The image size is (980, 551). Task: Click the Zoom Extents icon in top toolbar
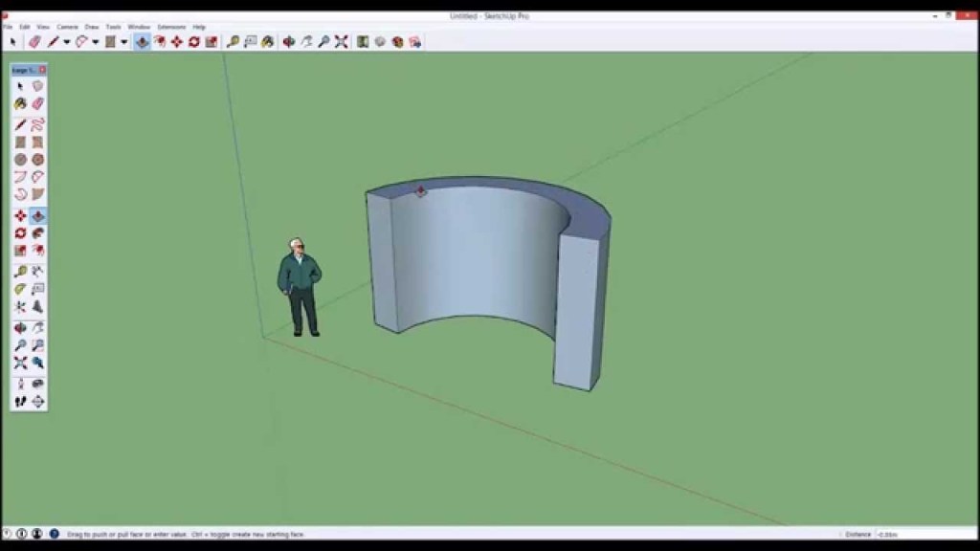pyautogui.click(x=341, y=42)
